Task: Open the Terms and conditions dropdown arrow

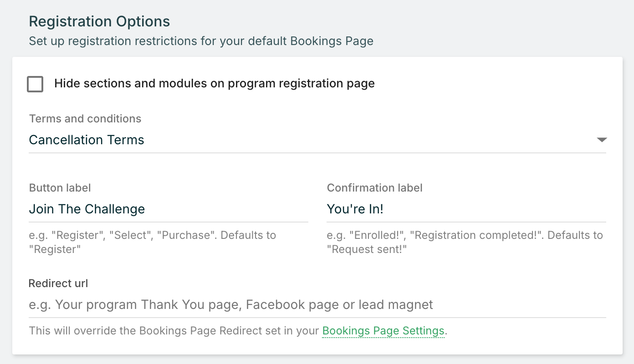Action: (x=602, y=140)
